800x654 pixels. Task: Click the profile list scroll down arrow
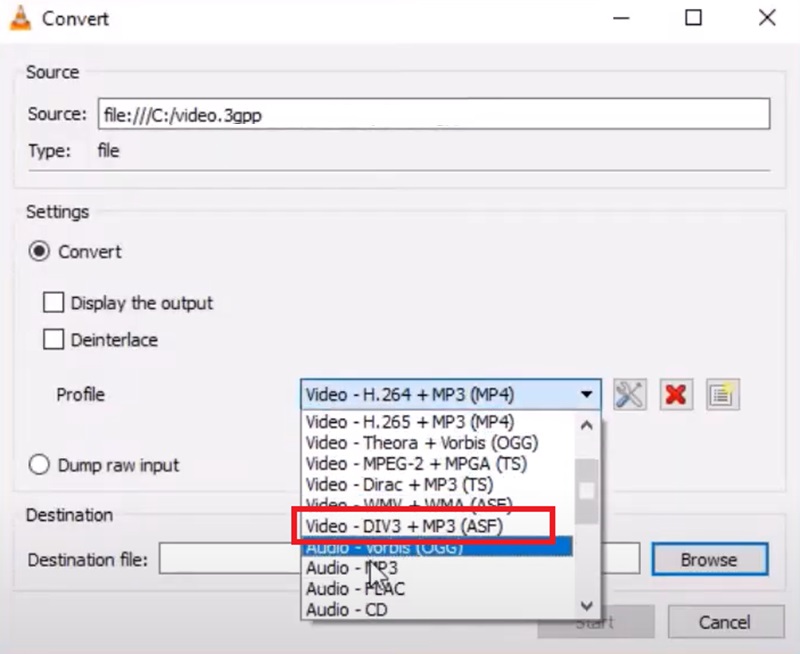[587, 606]
